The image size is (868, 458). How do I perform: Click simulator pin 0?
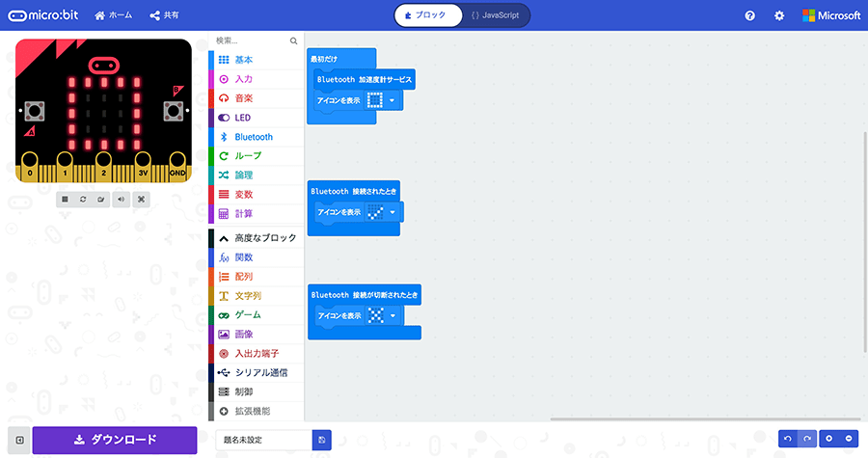pyautogui.click(x=30, y=167)
